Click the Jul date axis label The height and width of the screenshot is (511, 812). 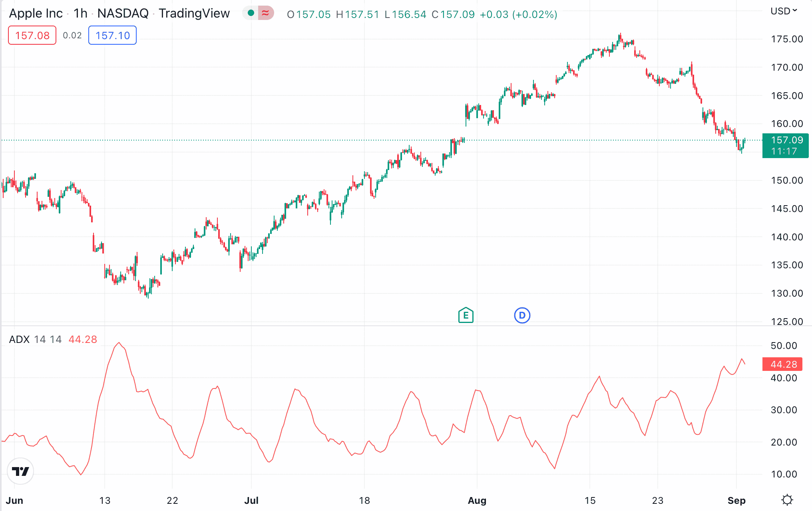(x=251, y=501)
